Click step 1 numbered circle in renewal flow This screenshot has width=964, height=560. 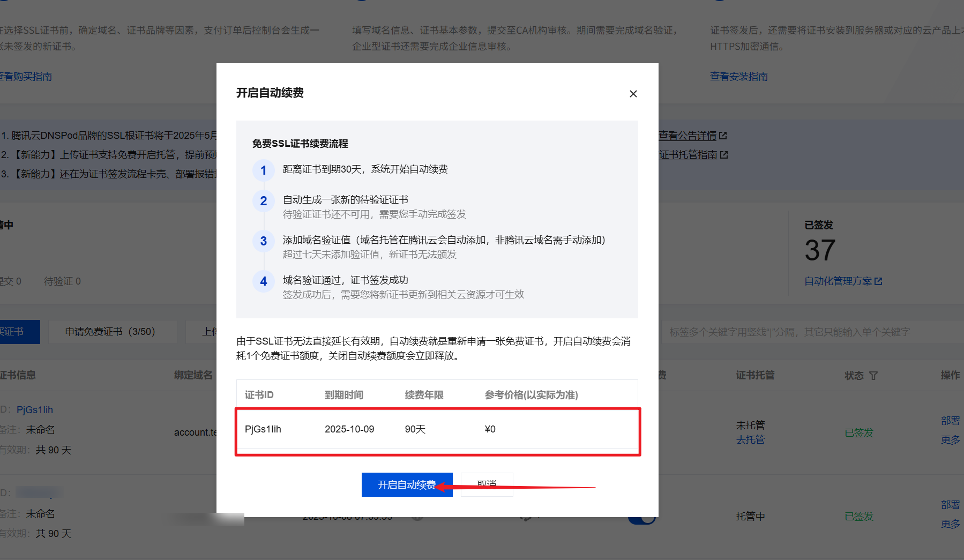tap(263, 170)
